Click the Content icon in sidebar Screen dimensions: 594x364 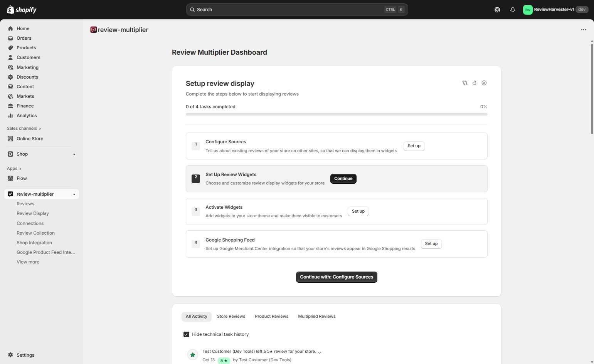pos(10,87)
